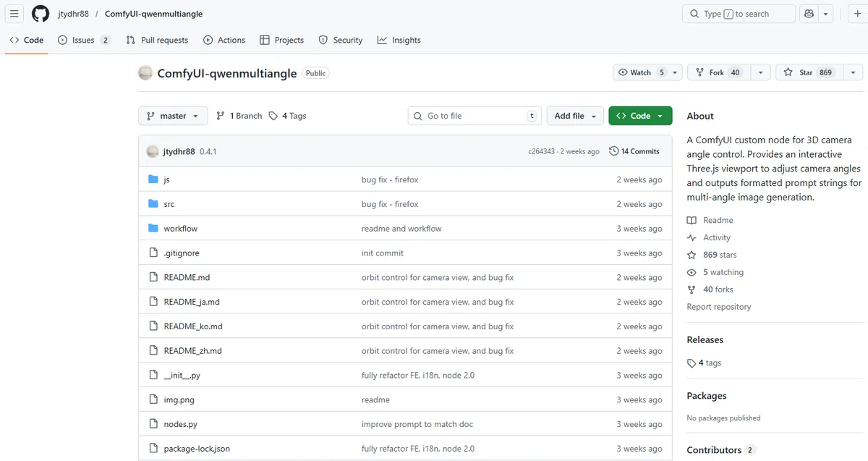868x461 pixels.
Task: Switch to the Issues tab
Action: [x=85, y=41]
